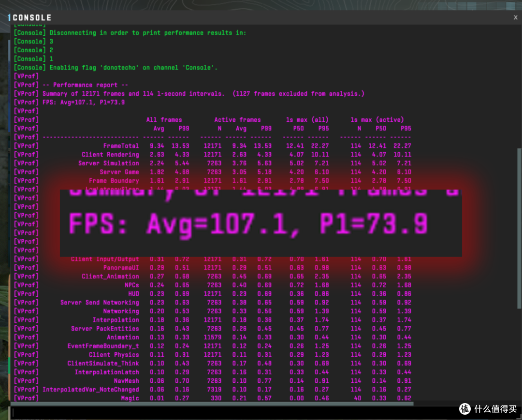
Task: Click the FrameTotal All frames Avg value 9.34
Action: click(157, 146)
